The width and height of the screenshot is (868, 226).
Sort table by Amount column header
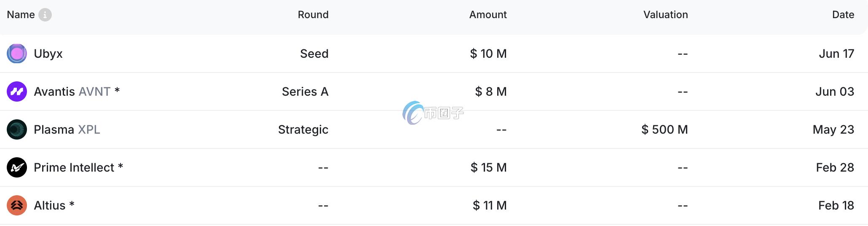488,15
